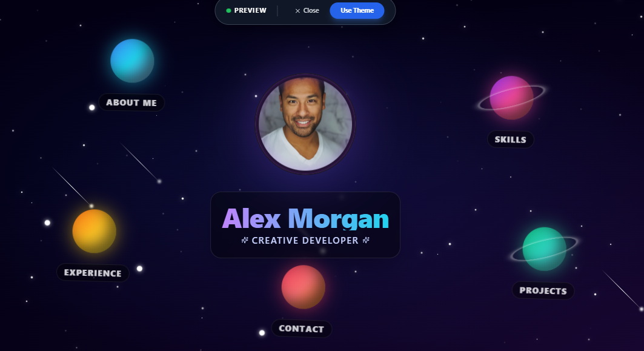Click the pink ringed Skills planet

click(x=511, y=98)
